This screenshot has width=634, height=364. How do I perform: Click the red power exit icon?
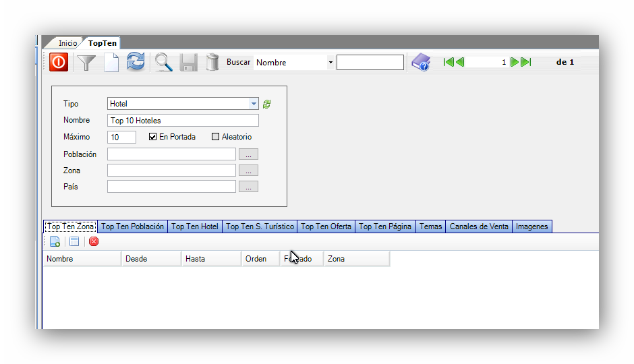click(x=59, y=62)
